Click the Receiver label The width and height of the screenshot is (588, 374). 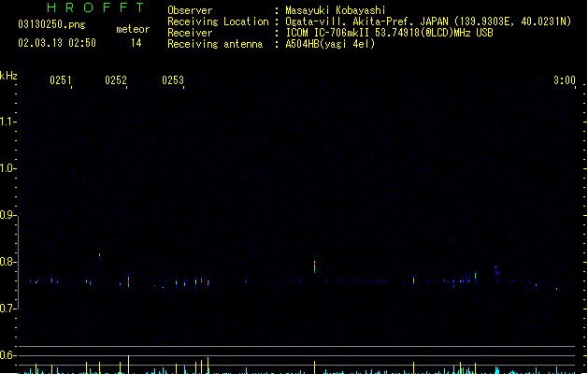tap(190, 33)
